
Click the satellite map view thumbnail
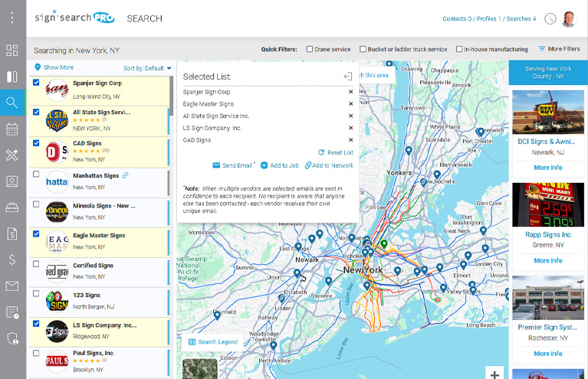tap(200, 369)
